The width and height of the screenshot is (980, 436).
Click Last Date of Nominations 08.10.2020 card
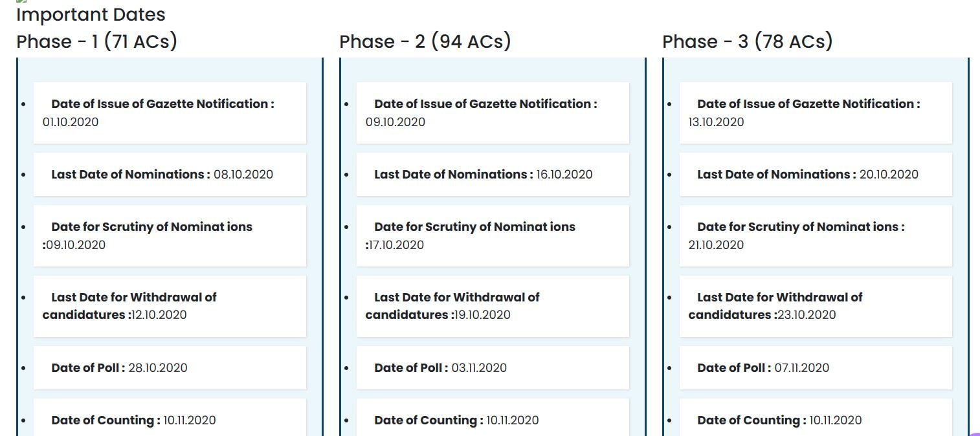[x=169, y=174]
